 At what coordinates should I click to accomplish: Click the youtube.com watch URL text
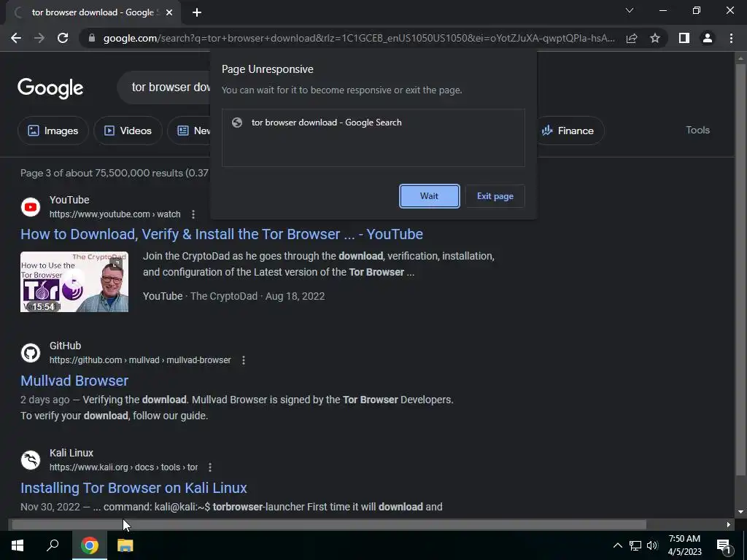(115, 214)
